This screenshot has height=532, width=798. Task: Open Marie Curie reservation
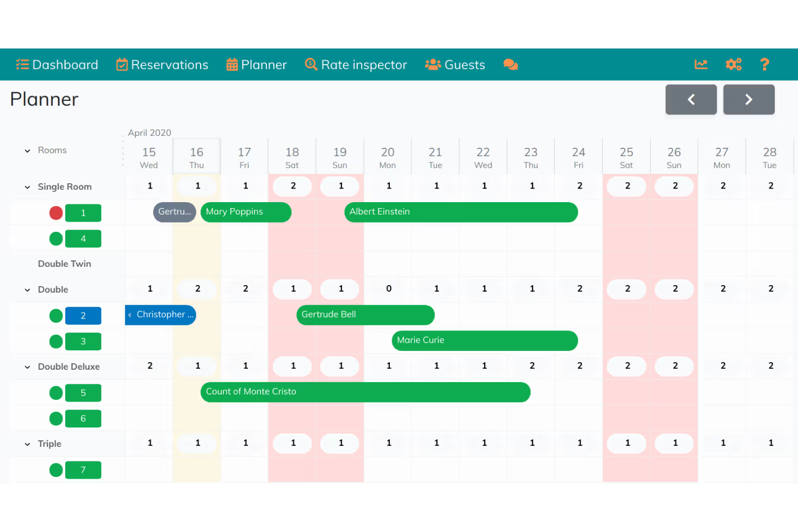[485, 341]
